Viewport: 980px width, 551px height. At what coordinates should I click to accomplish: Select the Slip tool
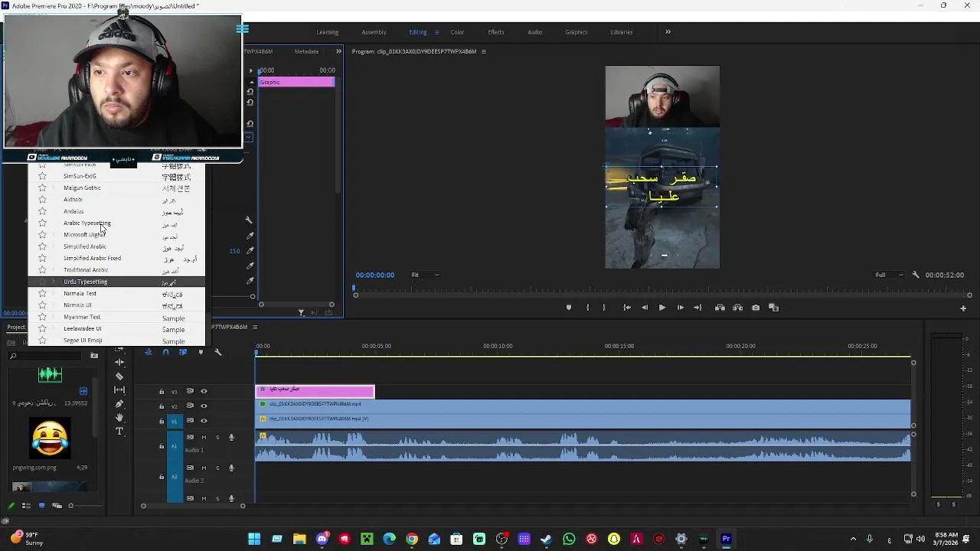119,390
